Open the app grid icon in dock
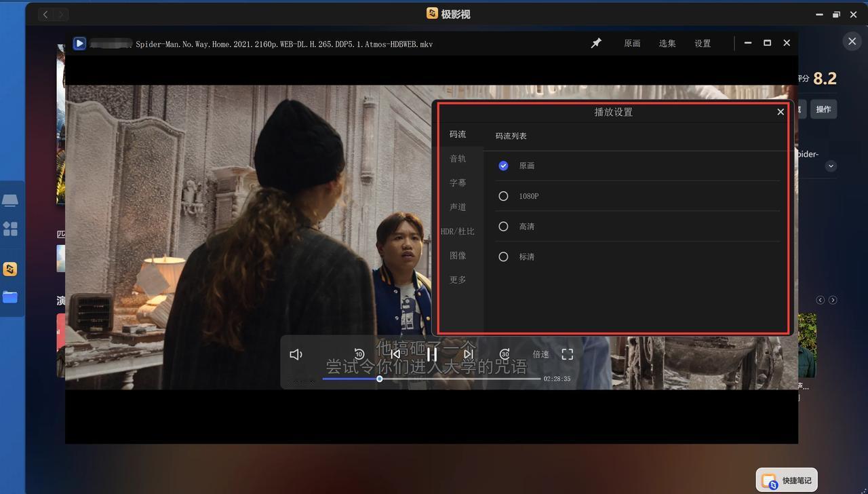 10,229
